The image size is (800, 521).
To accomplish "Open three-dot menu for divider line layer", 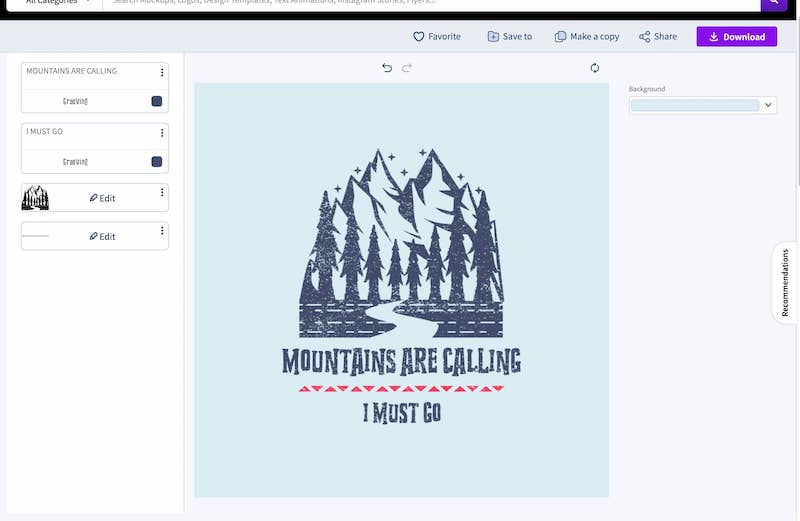I will click(x=162, y=231).
